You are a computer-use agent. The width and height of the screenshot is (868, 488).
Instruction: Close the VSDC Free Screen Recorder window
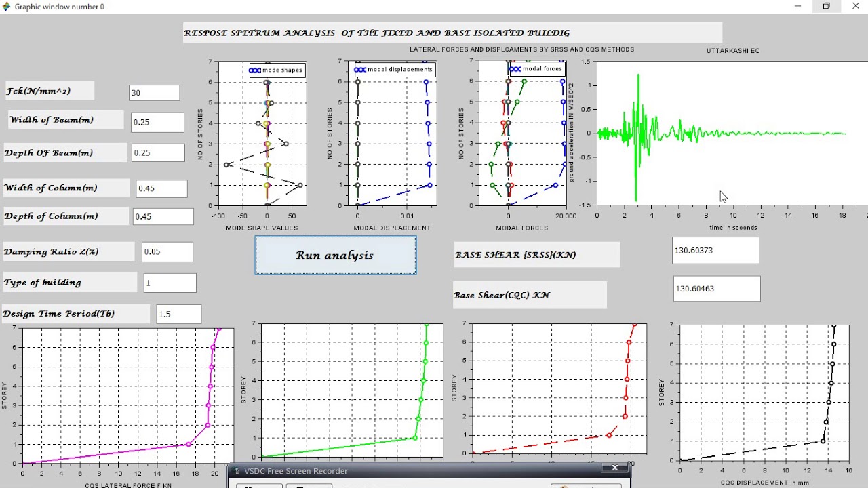point(614,468)
